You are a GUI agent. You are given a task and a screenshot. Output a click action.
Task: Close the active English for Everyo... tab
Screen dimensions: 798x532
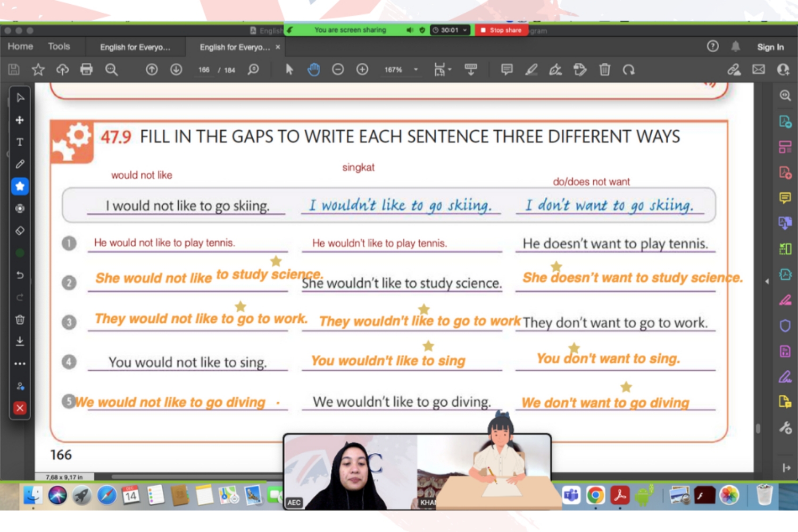point(278,47)
